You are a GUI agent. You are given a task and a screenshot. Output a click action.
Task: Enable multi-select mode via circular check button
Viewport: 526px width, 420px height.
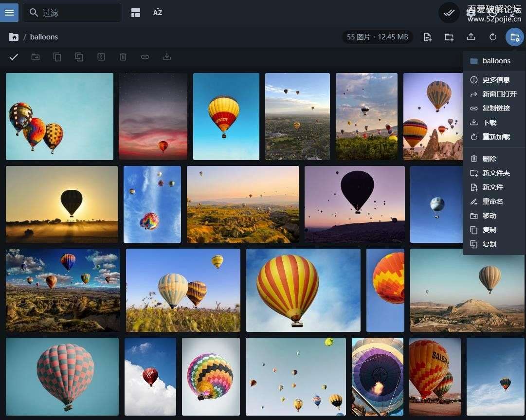(449, 13)
